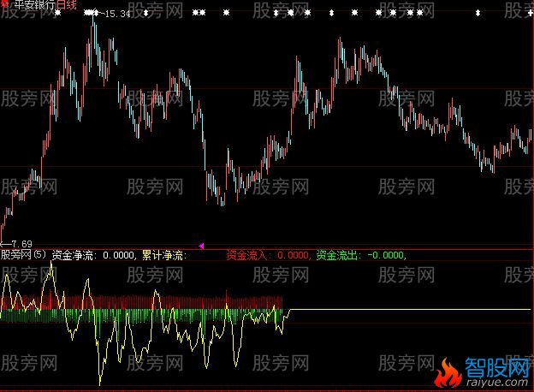Click the green 资金流出: -0.0000 value
The width and height of the screenshot is (534, 392).
tap(361, 255)
